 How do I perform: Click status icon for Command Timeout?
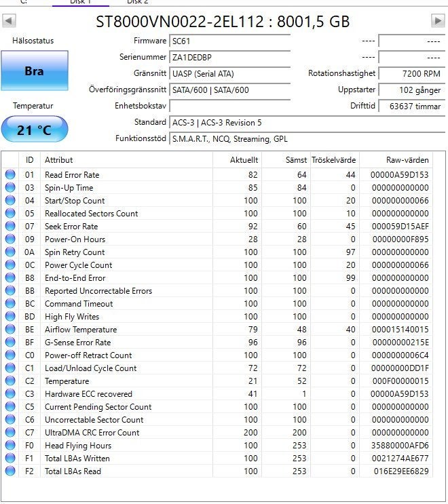(10, 303)
